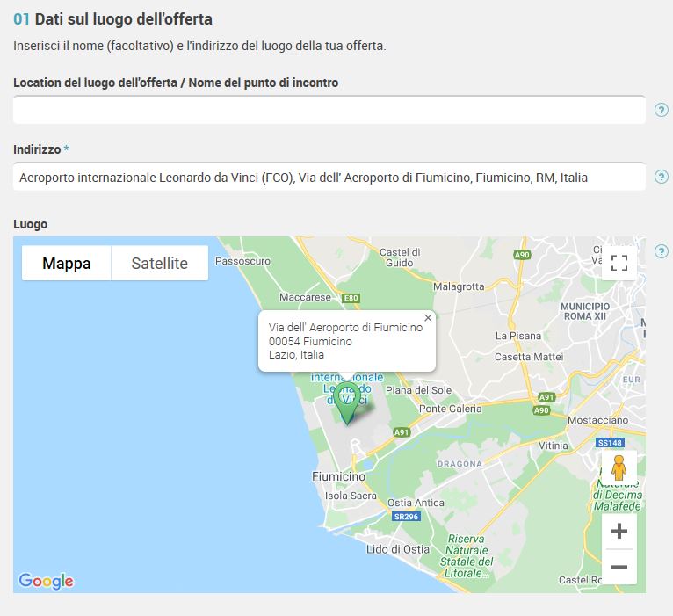
Task: Click the Castel di Guido map label
Action: pyautogui.click(x=400, y=257)
